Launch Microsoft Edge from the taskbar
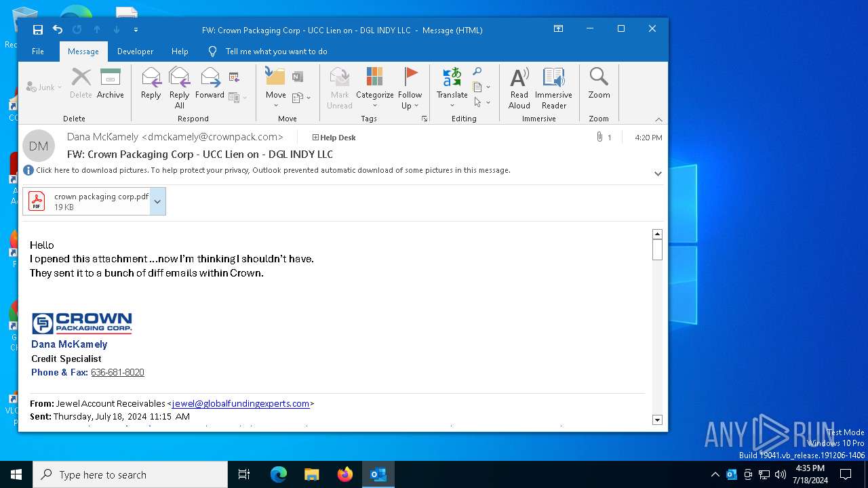 click(279, 474)
